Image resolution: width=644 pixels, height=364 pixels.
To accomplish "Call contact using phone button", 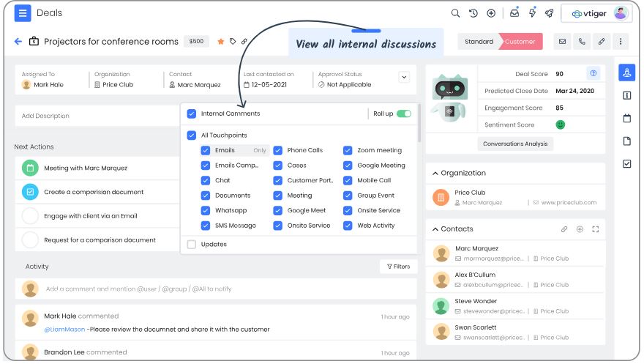I will pos(582,42).
